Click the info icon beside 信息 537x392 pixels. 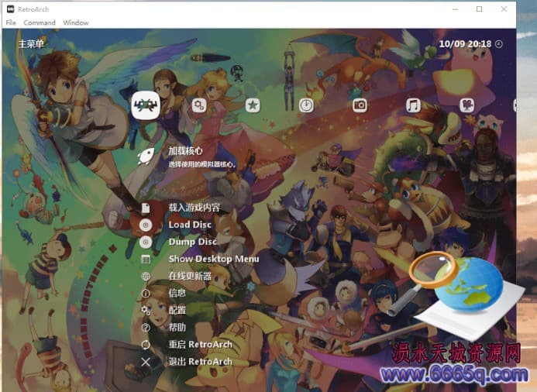(146, 294)
